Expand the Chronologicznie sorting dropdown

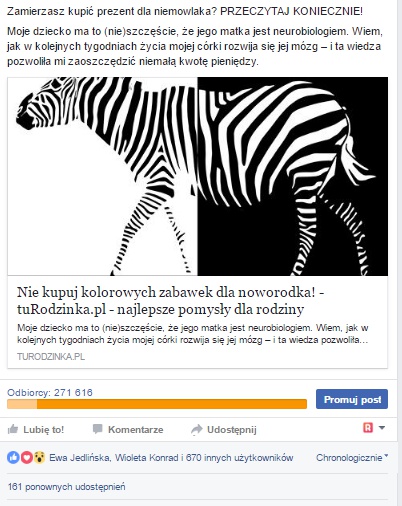352,457
